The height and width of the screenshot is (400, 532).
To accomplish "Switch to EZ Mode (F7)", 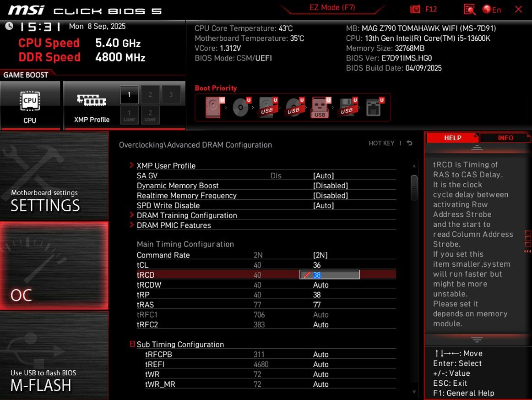I will 332,7.
